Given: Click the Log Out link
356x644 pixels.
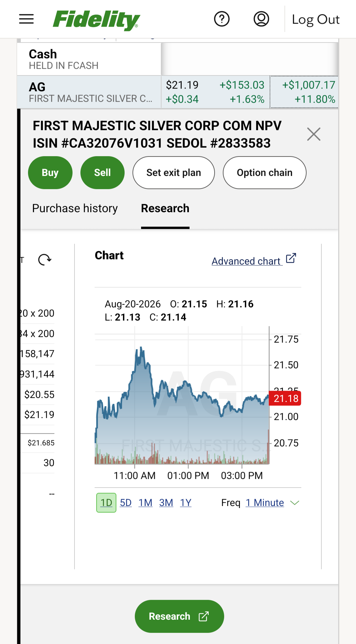Looking at the screenshot, I should (315, 19).
